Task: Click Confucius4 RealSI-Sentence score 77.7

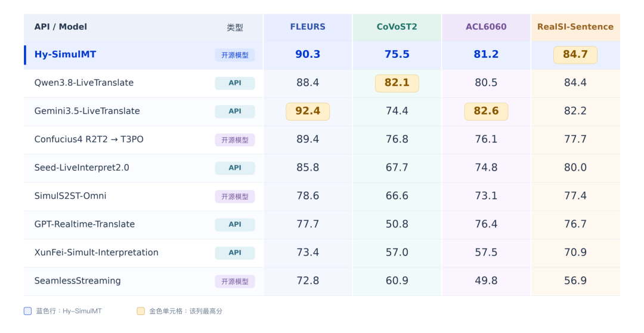Action: 575,140
